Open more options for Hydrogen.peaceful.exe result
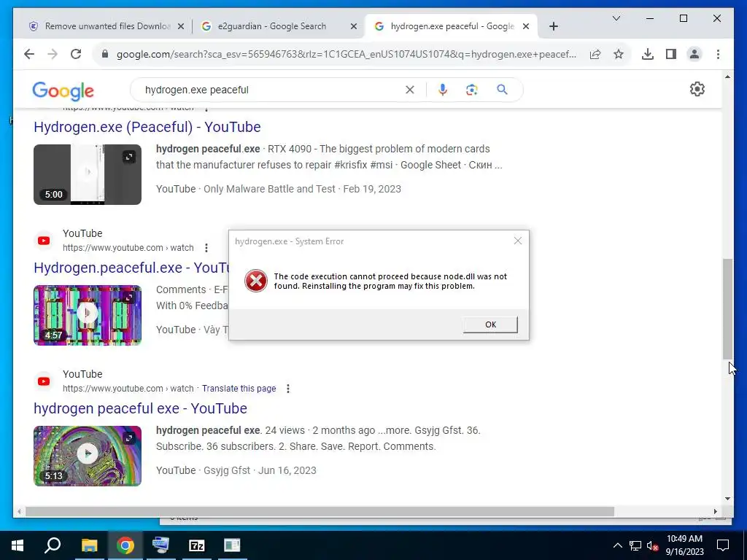 pos(206,248)
